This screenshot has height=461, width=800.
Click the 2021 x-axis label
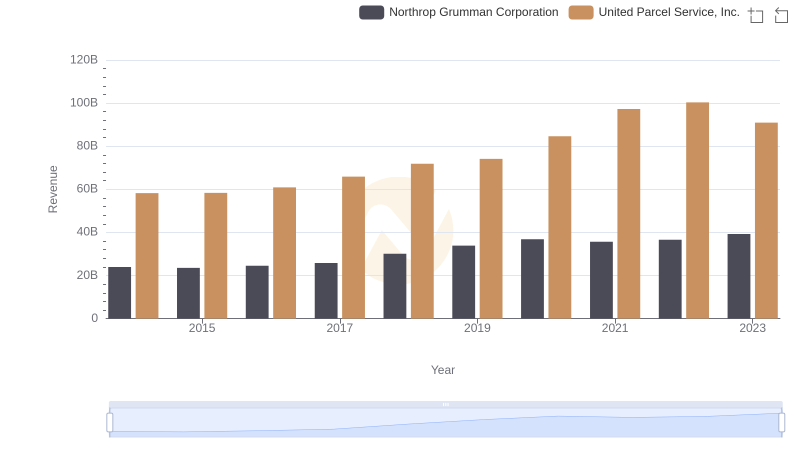[x=615, y=328]
